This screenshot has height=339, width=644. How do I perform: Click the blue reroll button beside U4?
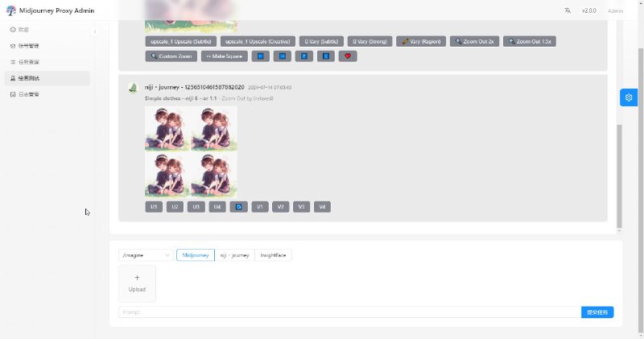coord(238,207)
